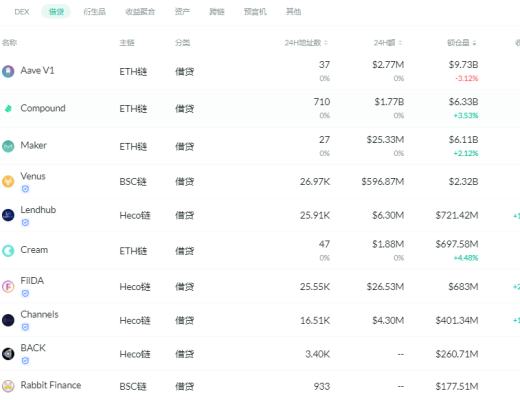
Task: Sort by 锁仓量 using its sort arrow
Action: coord(474,43)
